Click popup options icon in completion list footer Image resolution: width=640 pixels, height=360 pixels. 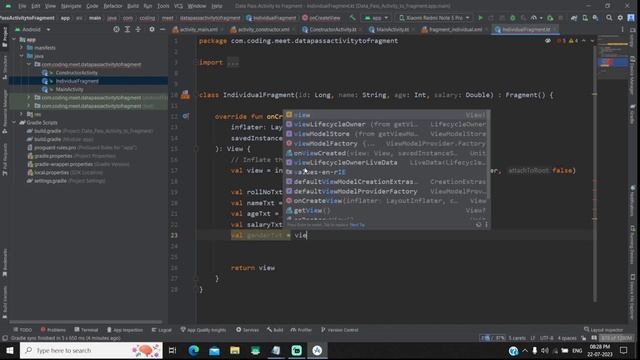click(x=486, y=224)
